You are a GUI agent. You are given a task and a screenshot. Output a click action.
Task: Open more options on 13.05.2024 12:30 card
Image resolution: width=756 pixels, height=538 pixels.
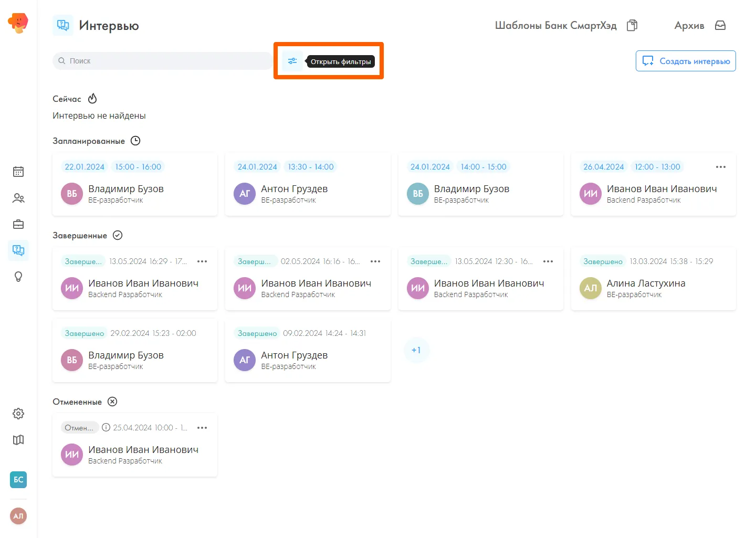[548, 261]
